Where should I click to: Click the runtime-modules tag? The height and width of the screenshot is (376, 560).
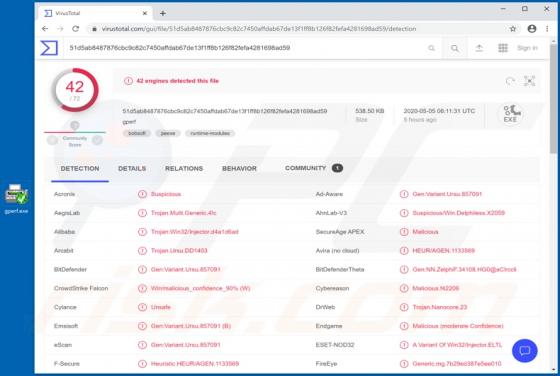coord(210,133)
